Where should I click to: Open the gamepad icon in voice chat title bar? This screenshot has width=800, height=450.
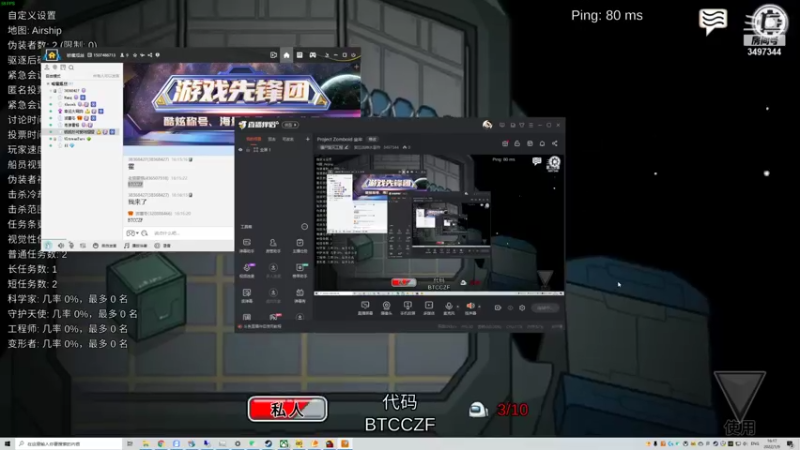[313, 55]
